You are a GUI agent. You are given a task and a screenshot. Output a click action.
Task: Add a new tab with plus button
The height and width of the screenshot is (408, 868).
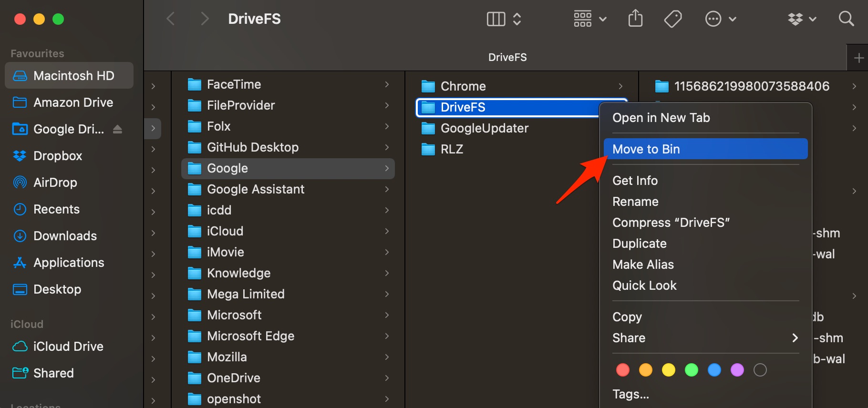coord(858,58)
